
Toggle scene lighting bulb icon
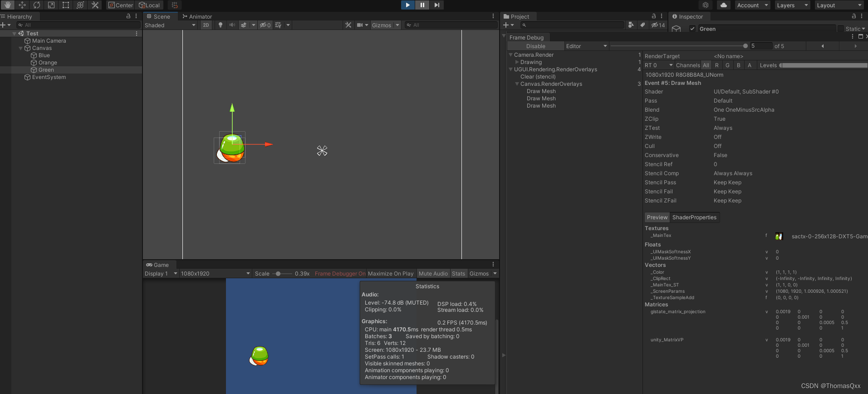pos(221,25)
